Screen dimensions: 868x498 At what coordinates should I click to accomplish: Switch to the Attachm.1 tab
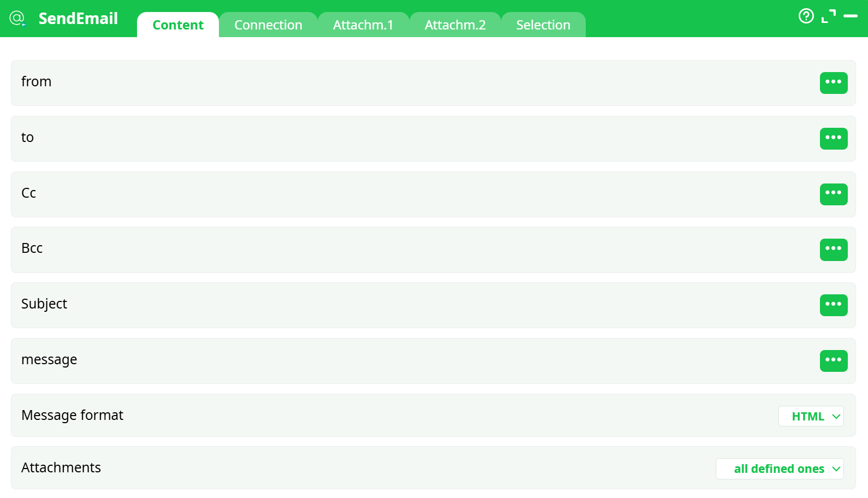363,25
